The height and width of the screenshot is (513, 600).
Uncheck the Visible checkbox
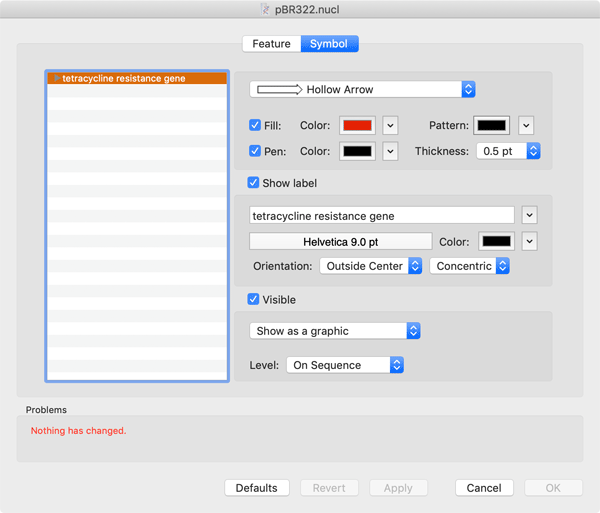click(253, 299)
